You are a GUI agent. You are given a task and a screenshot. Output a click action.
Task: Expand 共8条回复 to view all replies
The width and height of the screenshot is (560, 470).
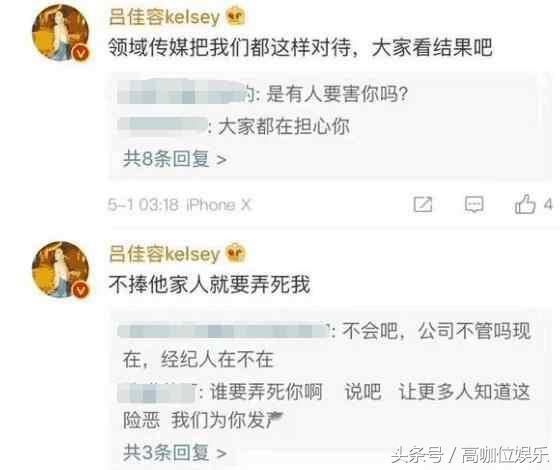point(175,159)
